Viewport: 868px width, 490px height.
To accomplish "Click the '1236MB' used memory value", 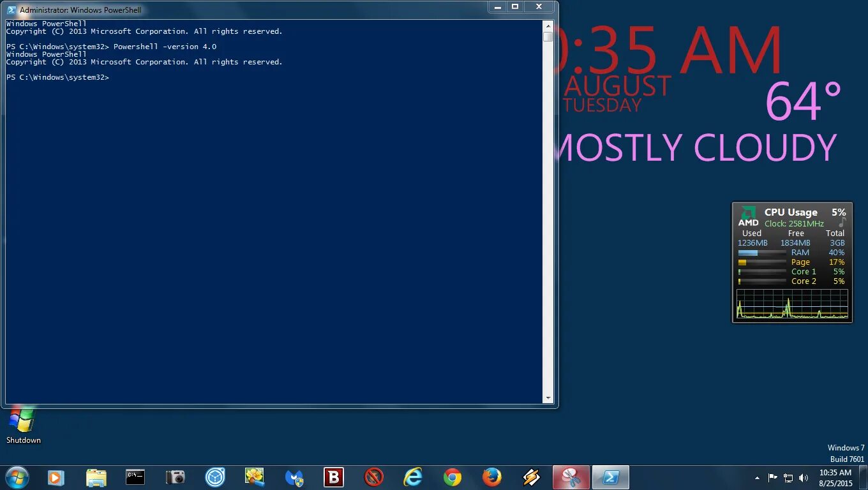I will tap(752, 243).
